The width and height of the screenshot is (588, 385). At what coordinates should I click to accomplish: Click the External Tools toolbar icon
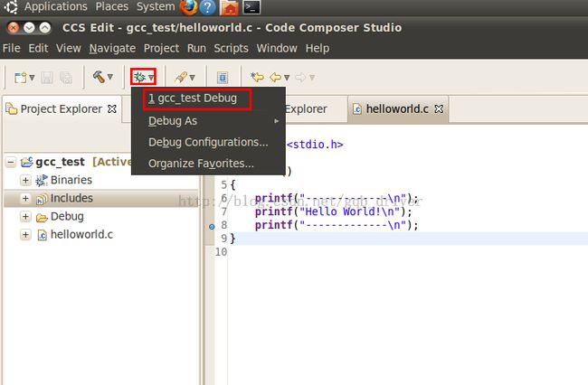point(181,77)
